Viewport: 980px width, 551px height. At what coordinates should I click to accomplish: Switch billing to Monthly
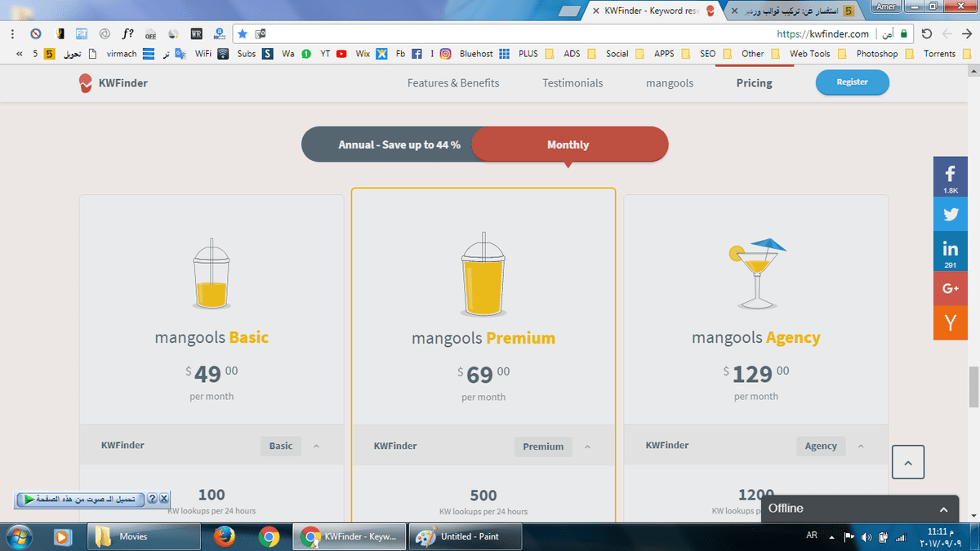pos(568,144)
